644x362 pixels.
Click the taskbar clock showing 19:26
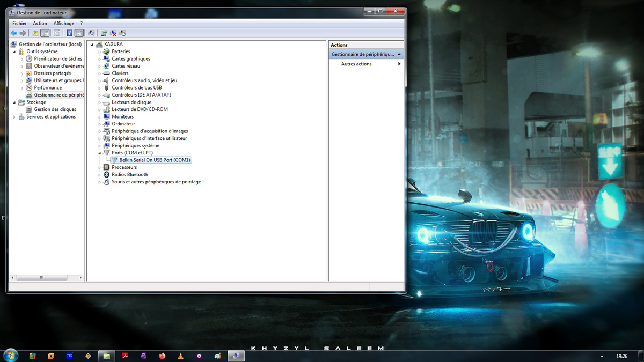point(621,356)
